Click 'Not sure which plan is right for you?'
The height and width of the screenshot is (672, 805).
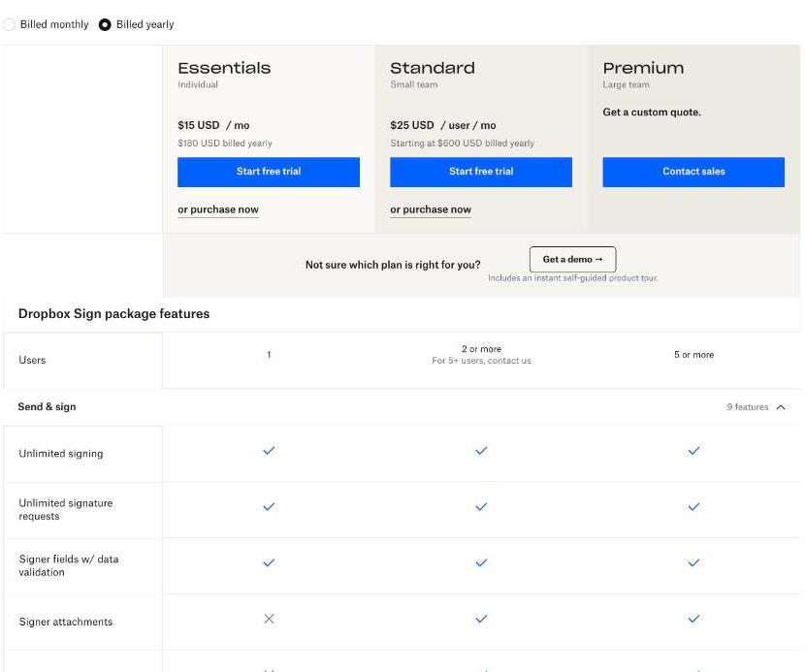(393, 265)
